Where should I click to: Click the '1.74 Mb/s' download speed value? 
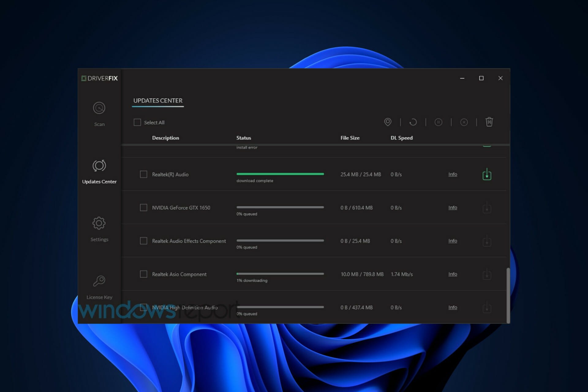click(401, 274)
